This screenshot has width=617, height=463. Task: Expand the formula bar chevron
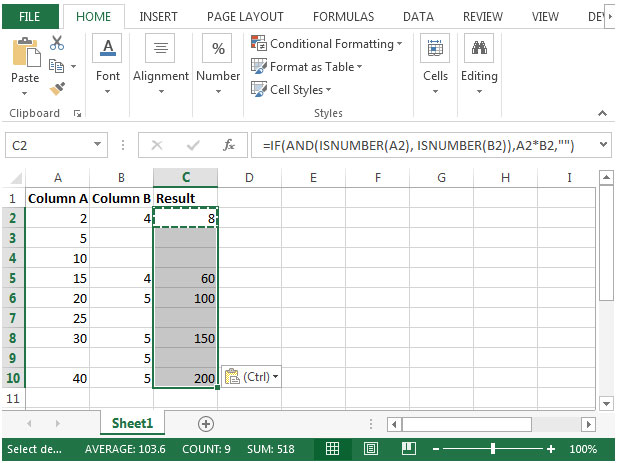603,144
